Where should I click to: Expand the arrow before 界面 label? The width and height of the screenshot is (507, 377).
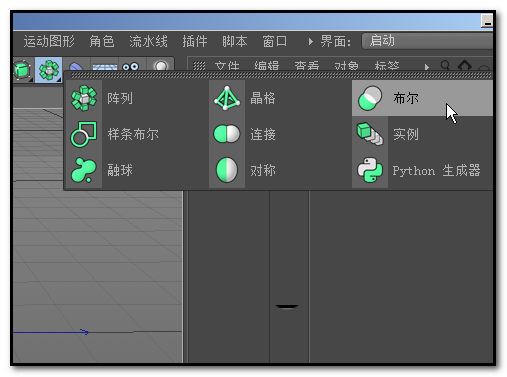click(x=311, y=42)
